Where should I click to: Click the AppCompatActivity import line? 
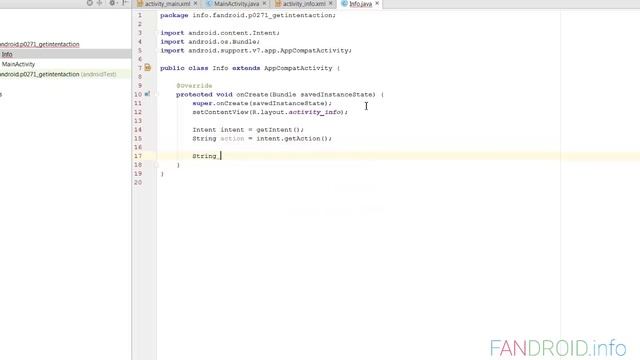(x=256, y=51)
